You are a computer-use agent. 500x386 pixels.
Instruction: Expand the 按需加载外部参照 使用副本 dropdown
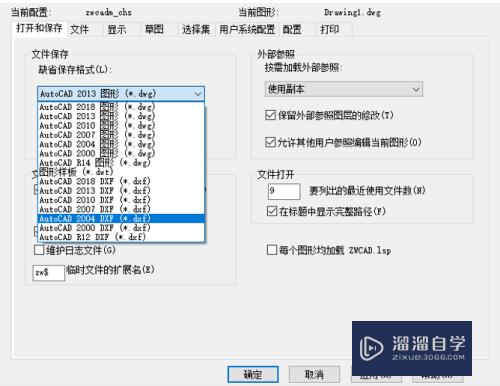[x=344, y=89]
